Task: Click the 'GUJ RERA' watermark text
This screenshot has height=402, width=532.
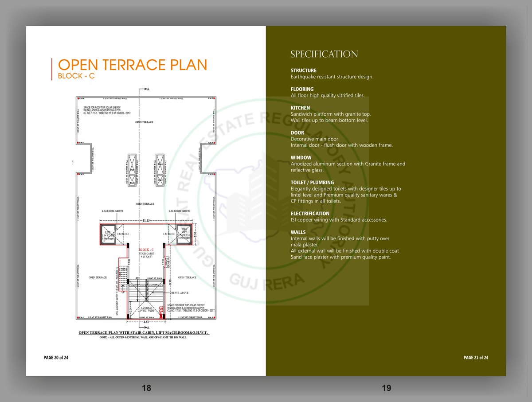Action: 267,282
